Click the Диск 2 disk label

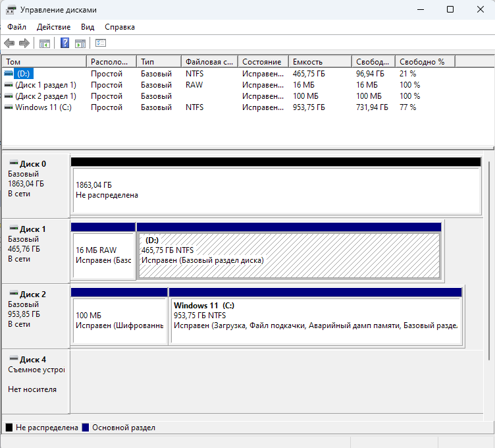pyautogui.click(x=33, y=294)
